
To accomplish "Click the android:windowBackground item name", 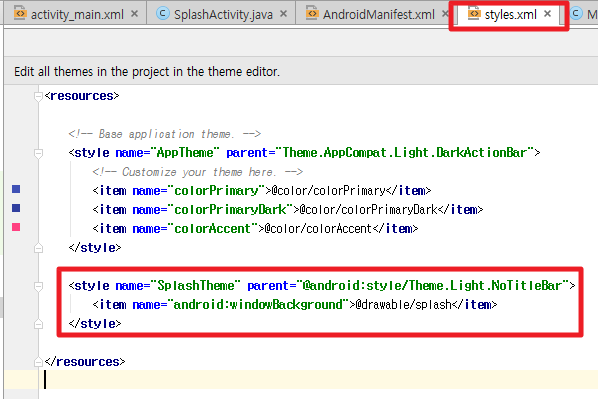I will click(x=258, y=304).
